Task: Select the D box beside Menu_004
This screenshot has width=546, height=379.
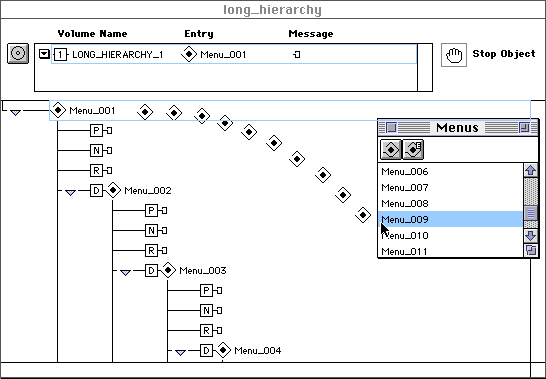Action: (206, 350)
